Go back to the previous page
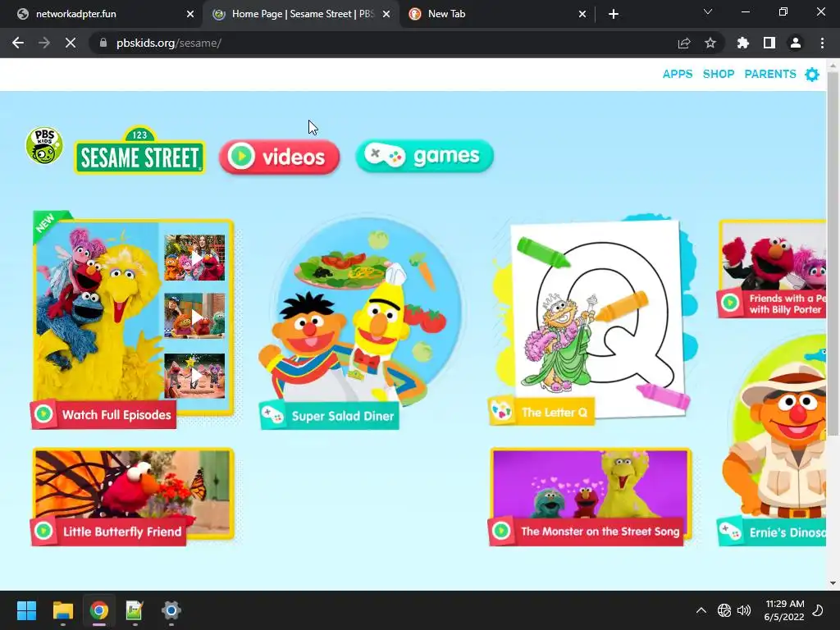Screen dimensions: 840x630 [18, 43]
